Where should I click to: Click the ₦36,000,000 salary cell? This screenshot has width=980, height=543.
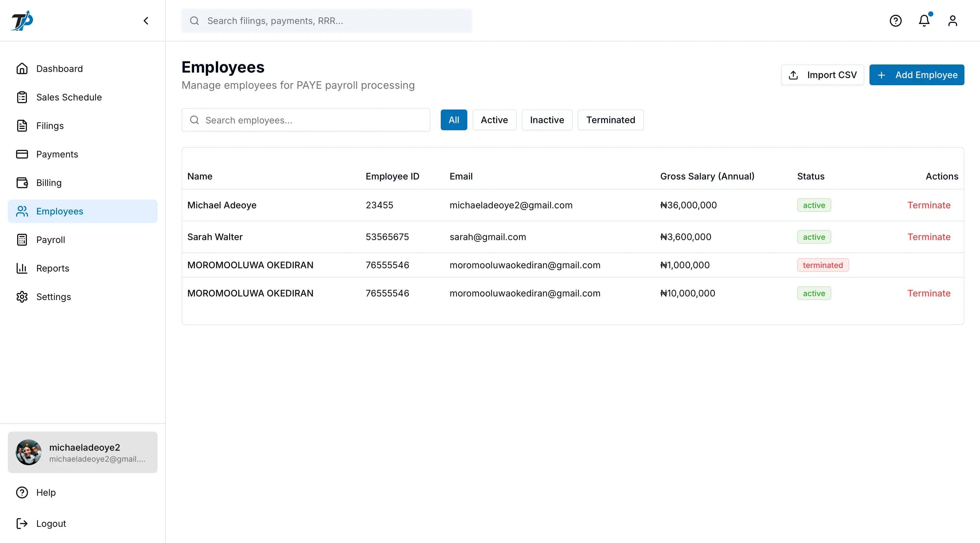tap(688, 205)
